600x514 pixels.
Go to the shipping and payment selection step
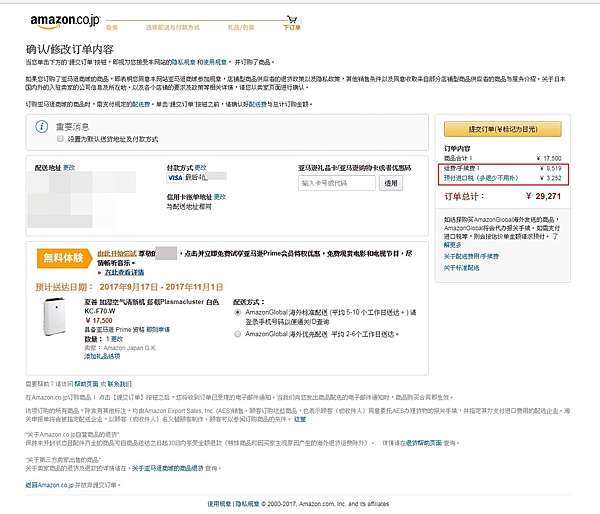click(x=173, y=28)
